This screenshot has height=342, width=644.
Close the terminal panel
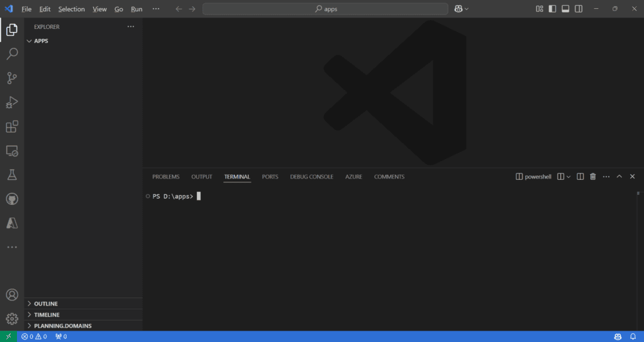click(x=633, y=177)
